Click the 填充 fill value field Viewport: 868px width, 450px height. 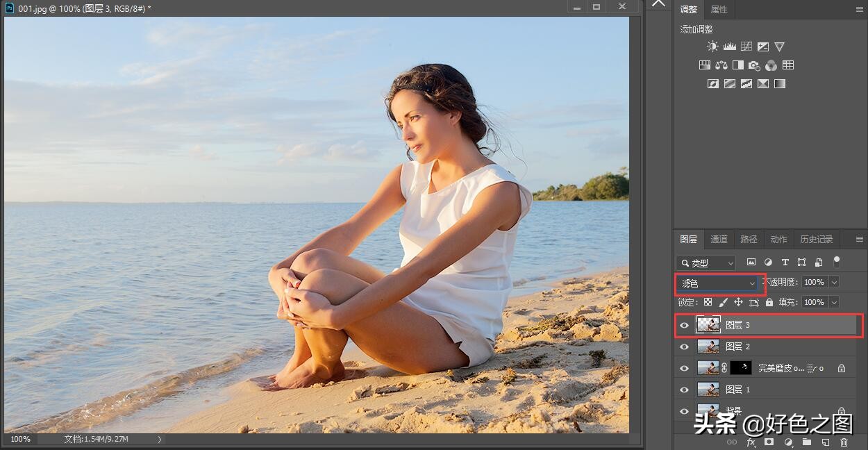(813, 302)
